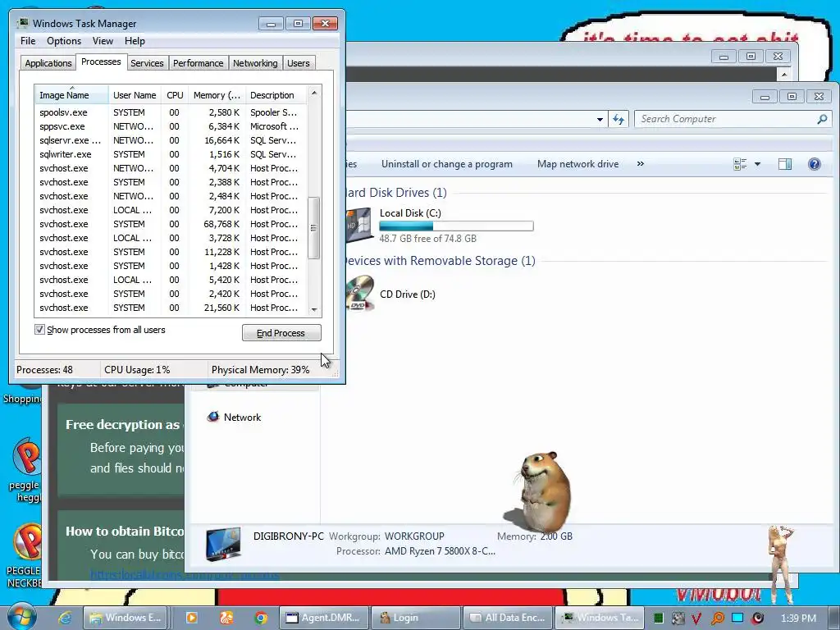Click the orange magnifier tray icon
The width and height of the screenshot is (840, 630).
pos(717,619)
